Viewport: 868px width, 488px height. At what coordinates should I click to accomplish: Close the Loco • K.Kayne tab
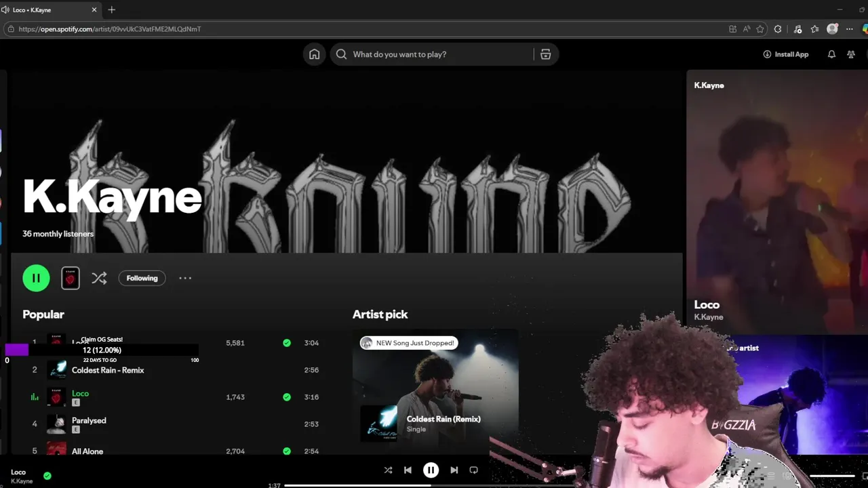(x=94, y=9)
